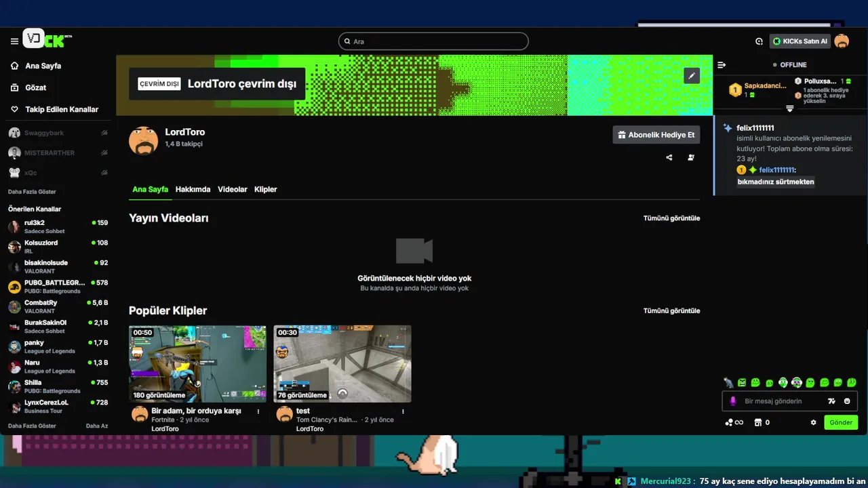Open Takip Edilen Kanallar

point(54,109)
